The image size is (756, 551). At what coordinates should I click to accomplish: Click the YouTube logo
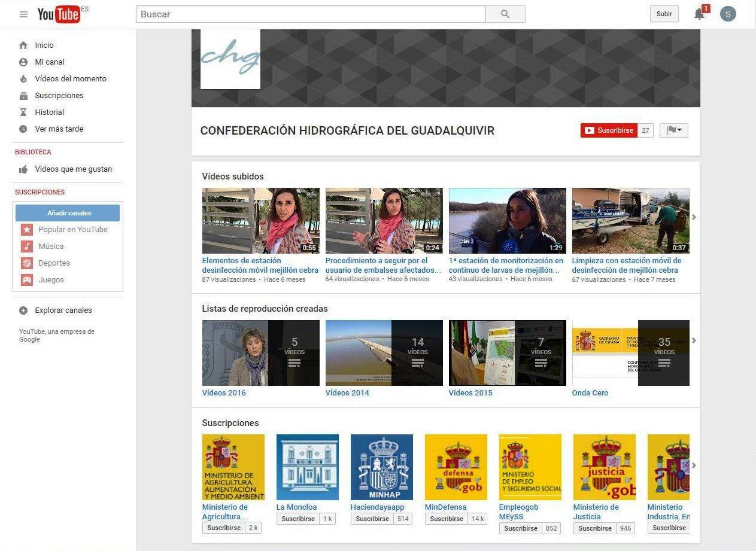59,14
